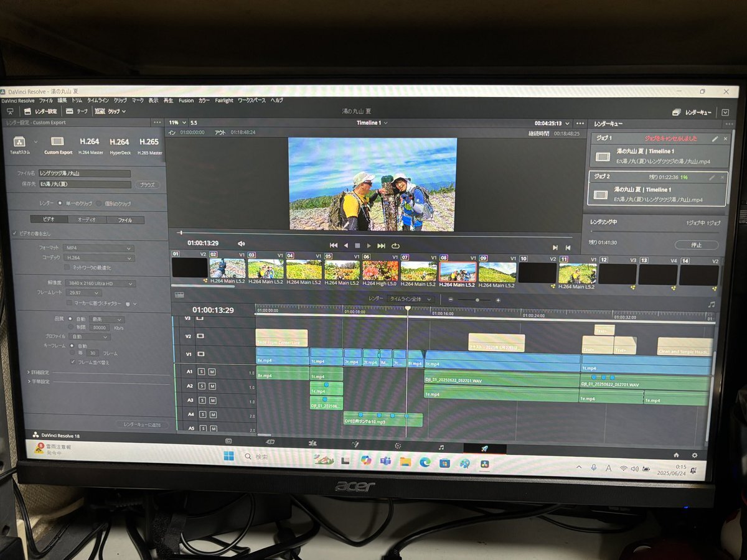
Task: Open the Fairlight page music icon
Action: [x=441, y=447]
